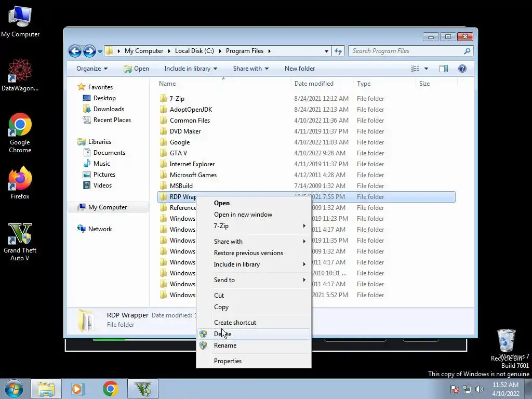Select the Common Files folder
The image size is (532, 399).
307,121
